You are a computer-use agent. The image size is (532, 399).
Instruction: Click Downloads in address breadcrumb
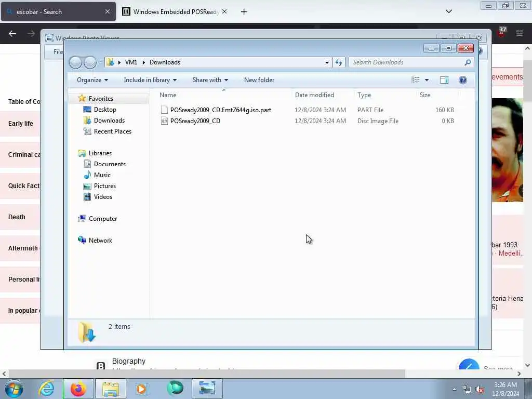point(165,62)
